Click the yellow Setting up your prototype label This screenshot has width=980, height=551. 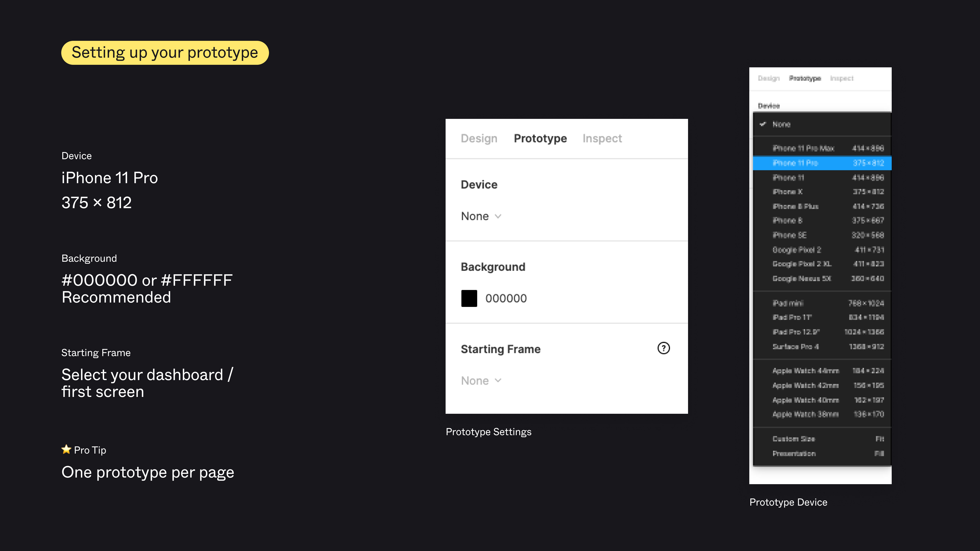165,53
